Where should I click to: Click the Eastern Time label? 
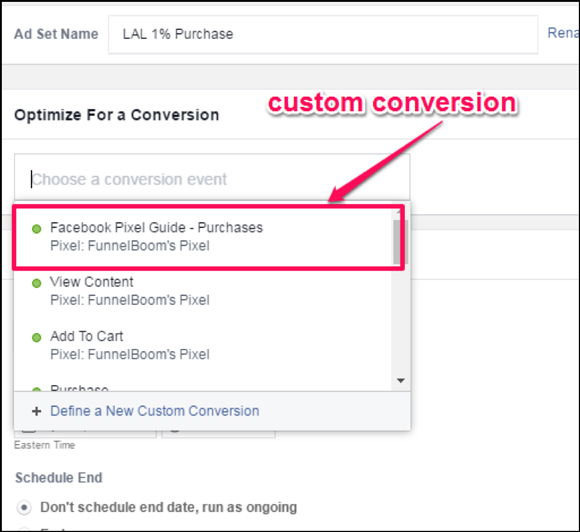tap(44, 445)
